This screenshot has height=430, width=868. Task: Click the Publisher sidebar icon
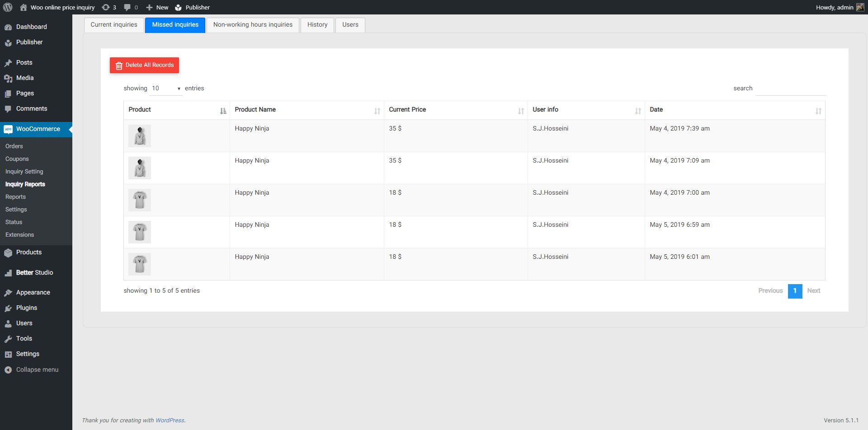[8, 42]
